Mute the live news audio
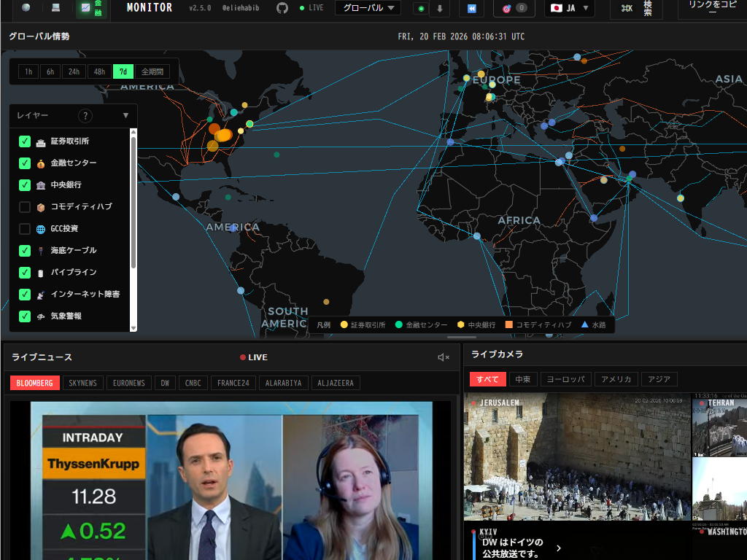This screenshot has height=560, width=747. pos(443,357)
